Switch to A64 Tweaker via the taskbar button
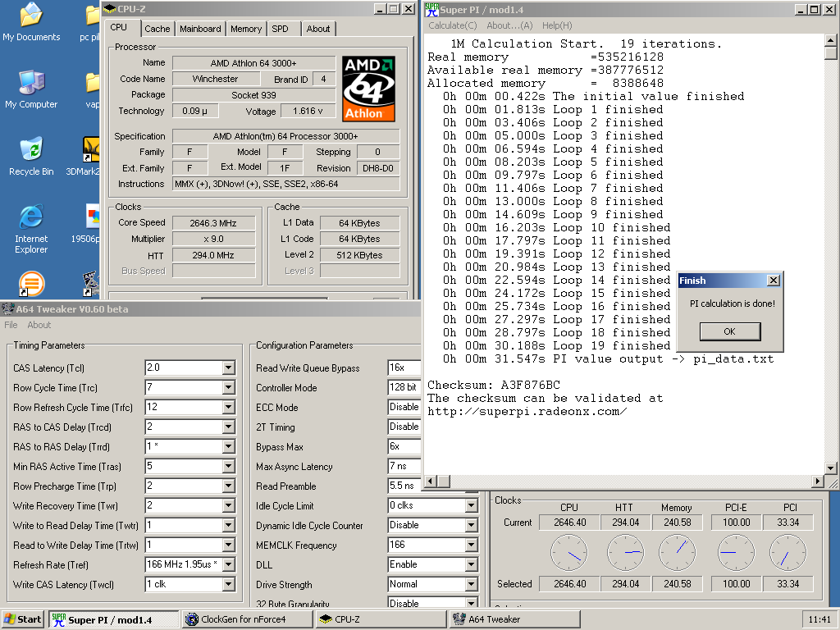840x630 pixels. pos(515,619)
